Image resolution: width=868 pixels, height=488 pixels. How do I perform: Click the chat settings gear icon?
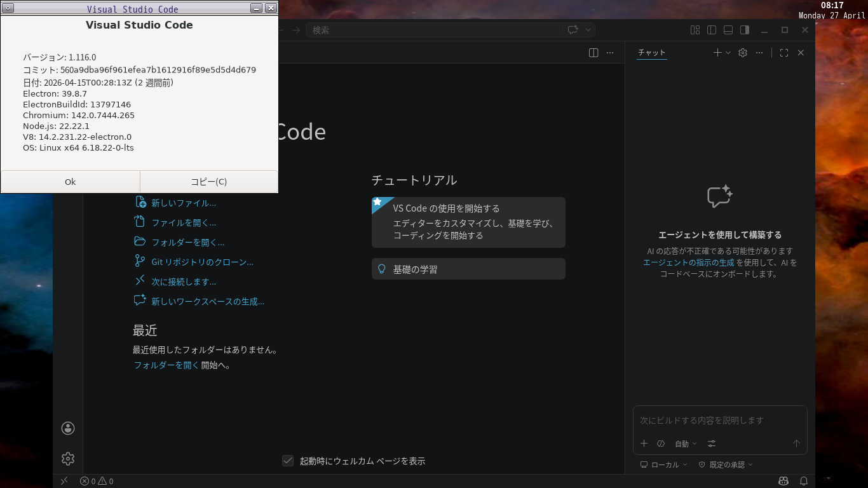point(743,53)
